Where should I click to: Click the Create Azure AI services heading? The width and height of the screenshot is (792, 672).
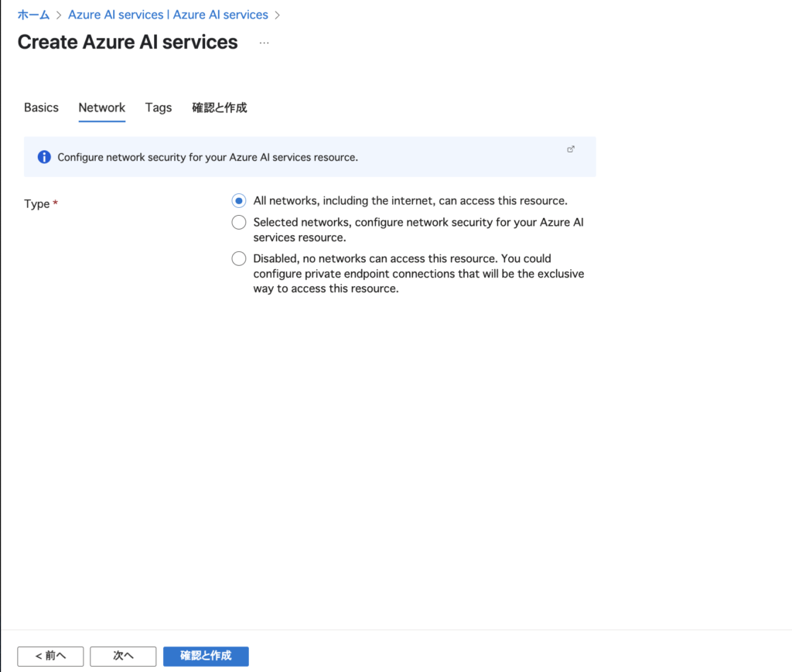coord(128,42)
